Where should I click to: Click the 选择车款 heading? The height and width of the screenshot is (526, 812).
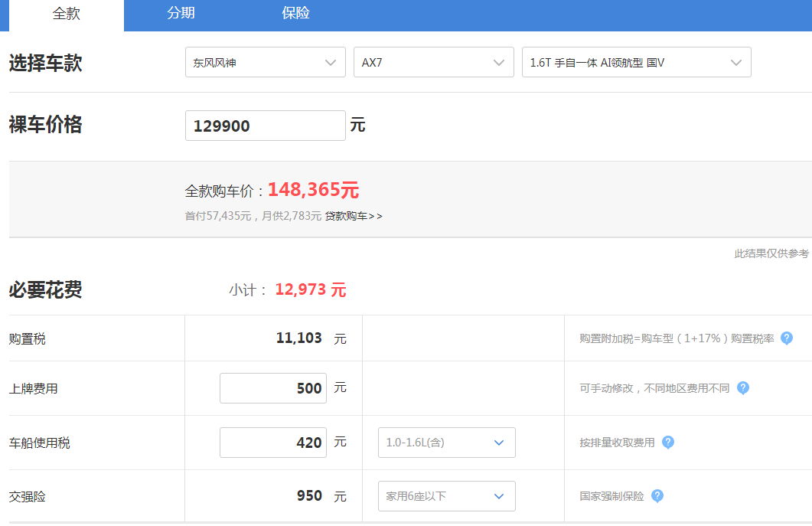pyautogui.click(x=46, y=63)
